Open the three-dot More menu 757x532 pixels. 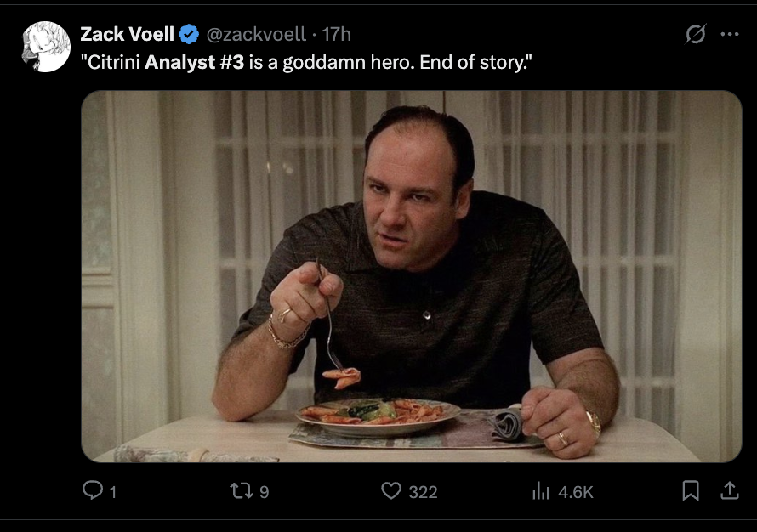pyautogui.click(x=730, y=35)
